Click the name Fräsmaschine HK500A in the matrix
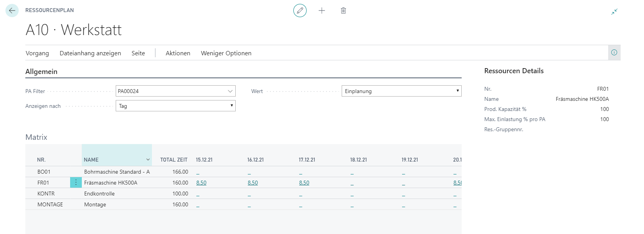 (111, 183)
